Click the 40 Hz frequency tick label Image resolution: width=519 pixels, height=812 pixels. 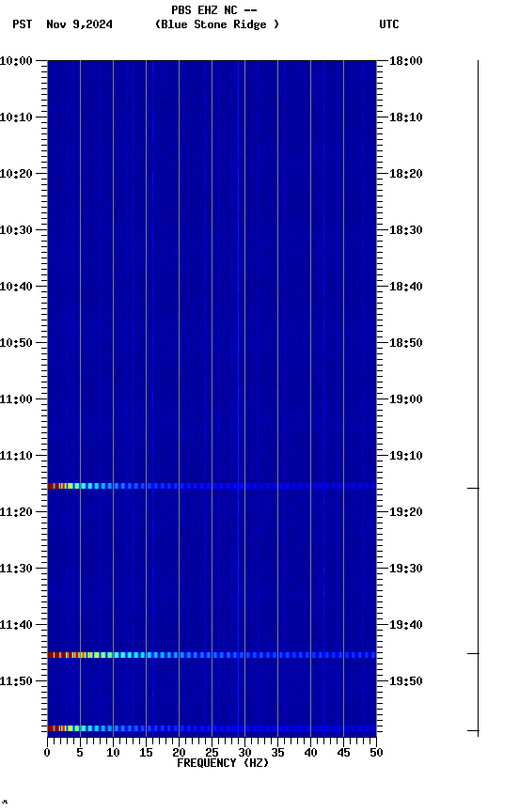click(310, 753)
